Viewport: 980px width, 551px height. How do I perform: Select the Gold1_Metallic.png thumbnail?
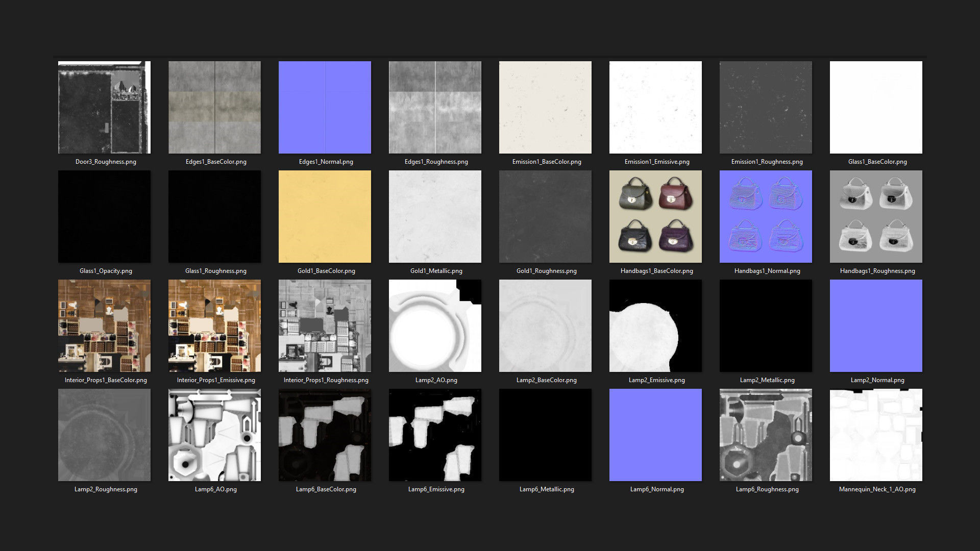coord(435,216)
